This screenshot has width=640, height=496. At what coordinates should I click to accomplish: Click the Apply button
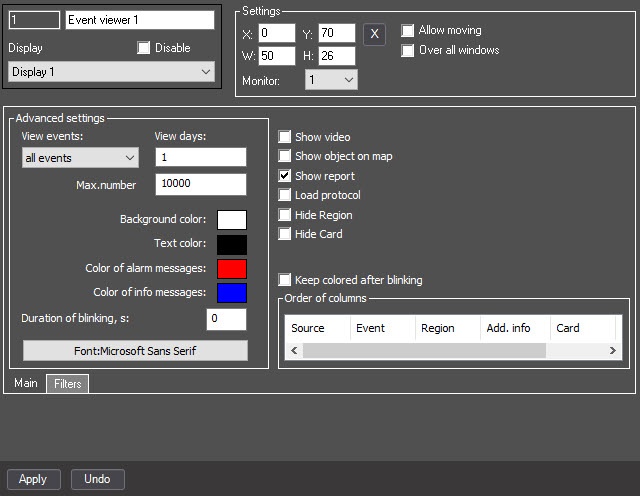[33, 479]
